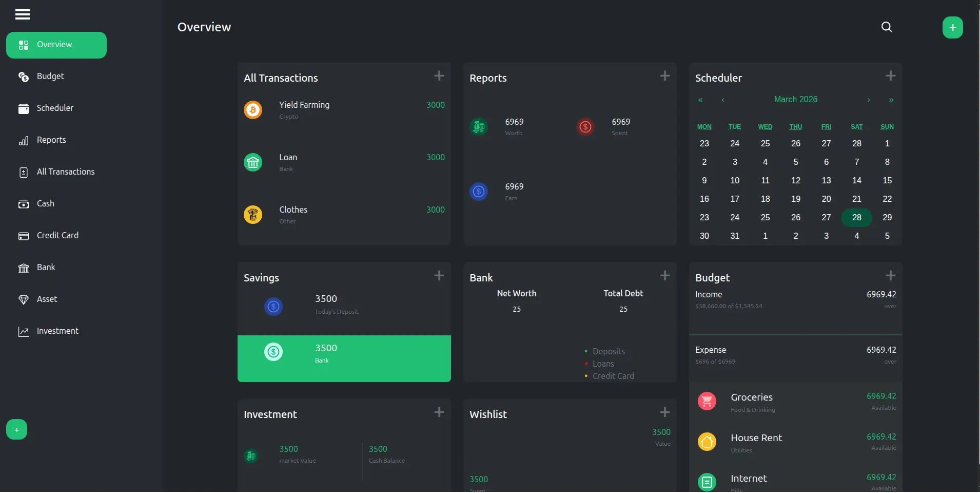
Task: Click the House Rent home icon
Action: [x=707, y=442]
